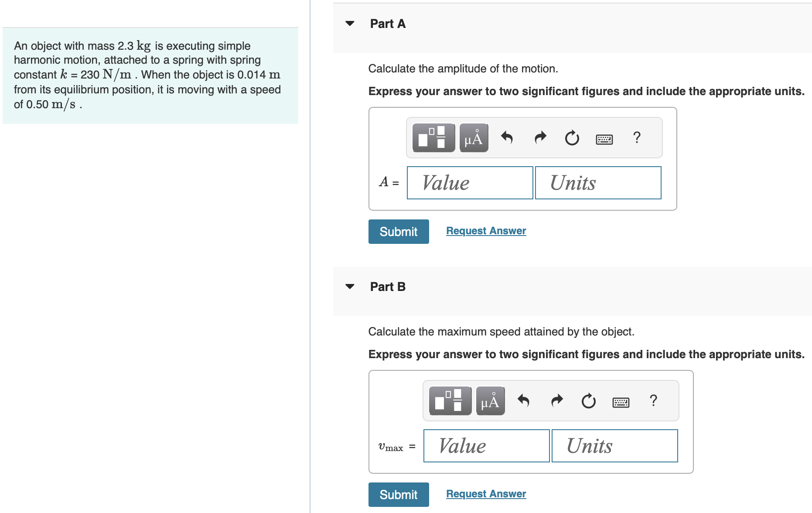Focus the Units field for amplitude A

598,183
